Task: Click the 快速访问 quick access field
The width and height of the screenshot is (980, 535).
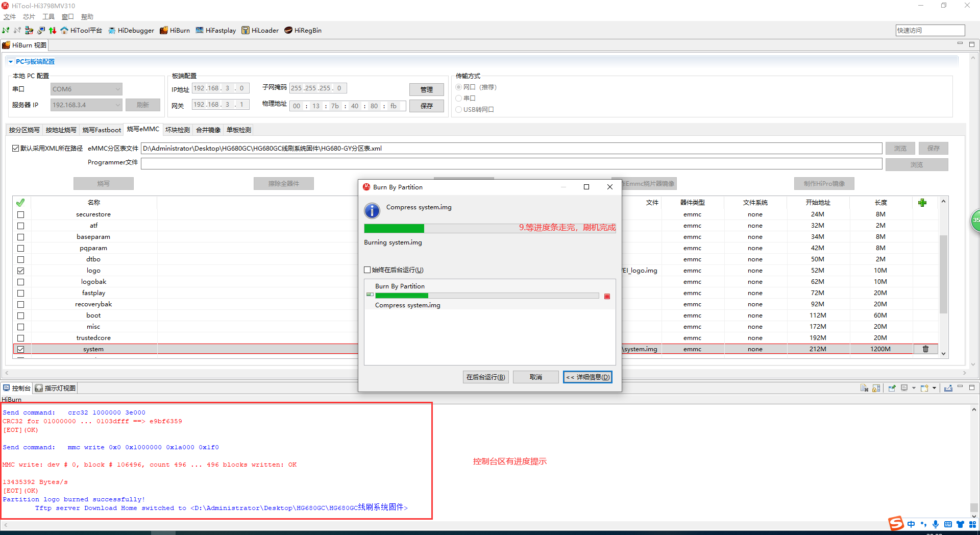Action: 930,31
